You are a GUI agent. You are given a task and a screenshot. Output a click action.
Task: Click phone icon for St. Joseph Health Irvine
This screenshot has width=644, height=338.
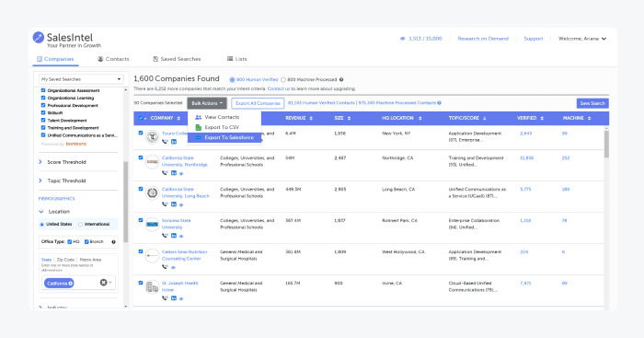tap(165, 298)
